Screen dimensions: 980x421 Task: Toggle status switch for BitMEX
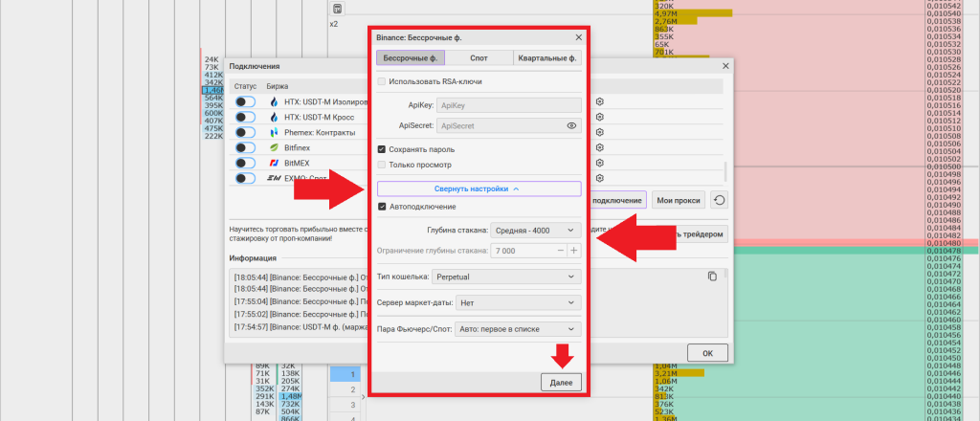(x=246, y=163)
